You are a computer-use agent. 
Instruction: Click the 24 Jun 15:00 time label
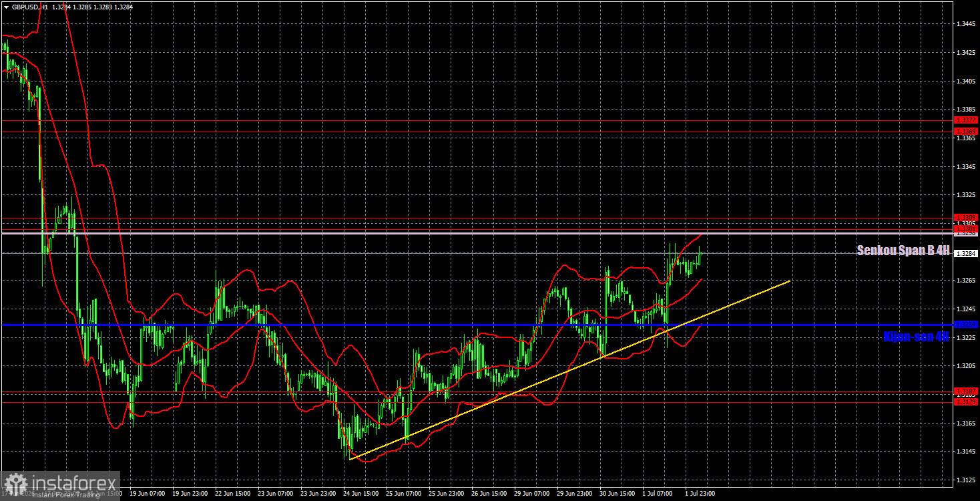[360, 494]
